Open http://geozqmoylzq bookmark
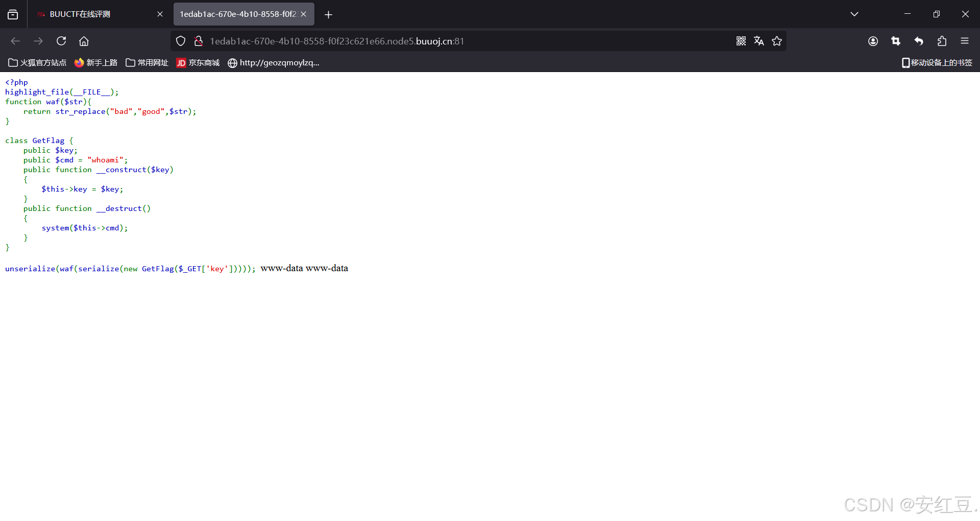Screen dimensions: 980x521 [274, 63]
